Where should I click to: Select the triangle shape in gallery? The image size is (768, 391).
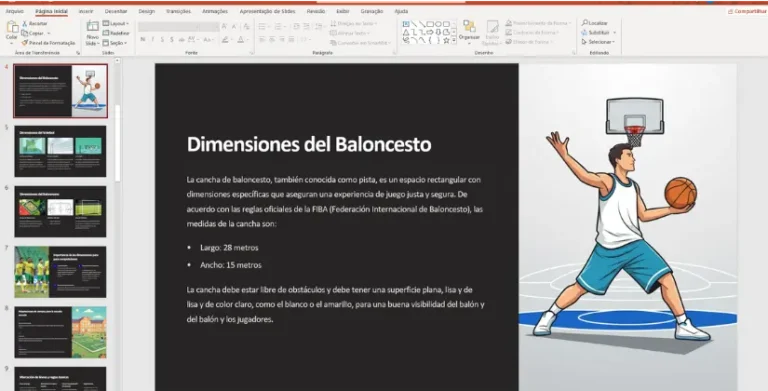(406, 32)
